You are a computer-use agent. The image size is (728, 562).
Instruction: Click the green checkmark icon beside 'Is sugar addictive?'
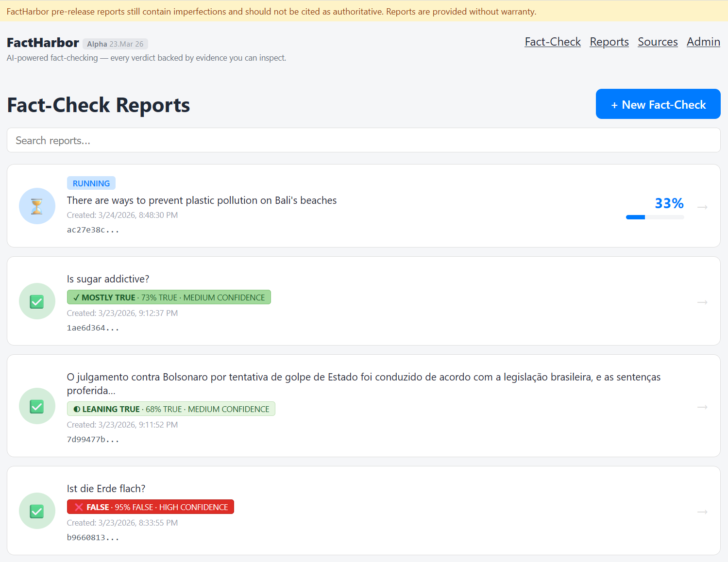(x=37, y=301)
